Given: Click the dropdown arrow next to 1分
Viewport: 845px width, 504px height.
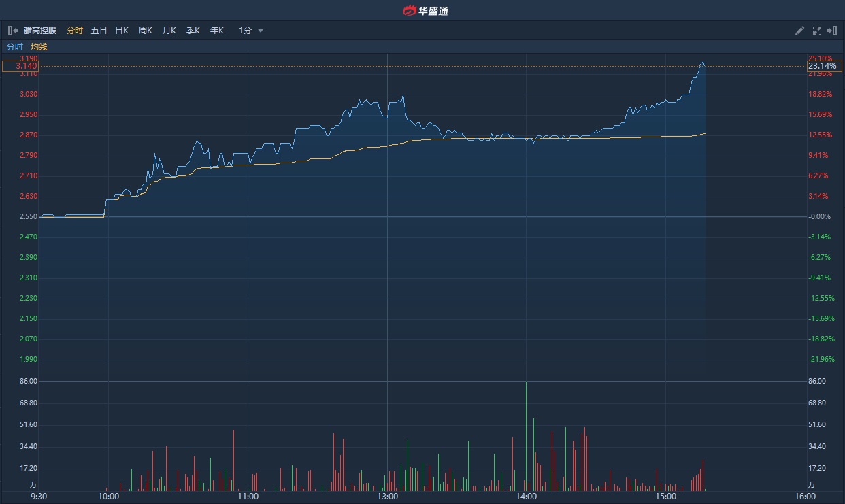Looking at the screenshot, I should pyautogui.click(x=261, y=31).
